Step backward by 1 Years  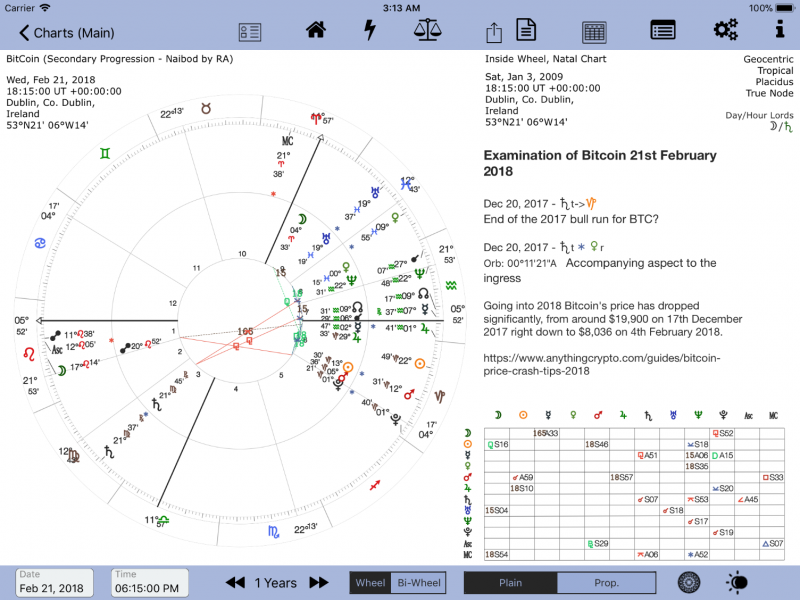click(235, 583)
